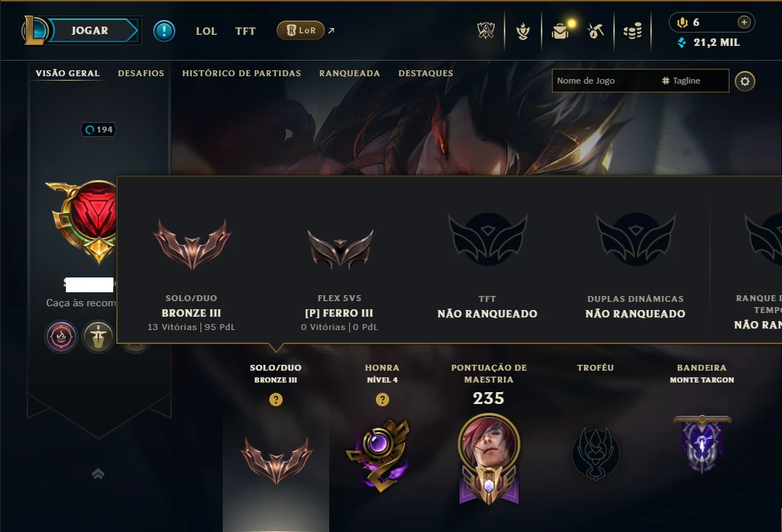The width and height of the screenshot is (782, 532).
Task: Click the Nome de Jogo search field
Action: 604,81
